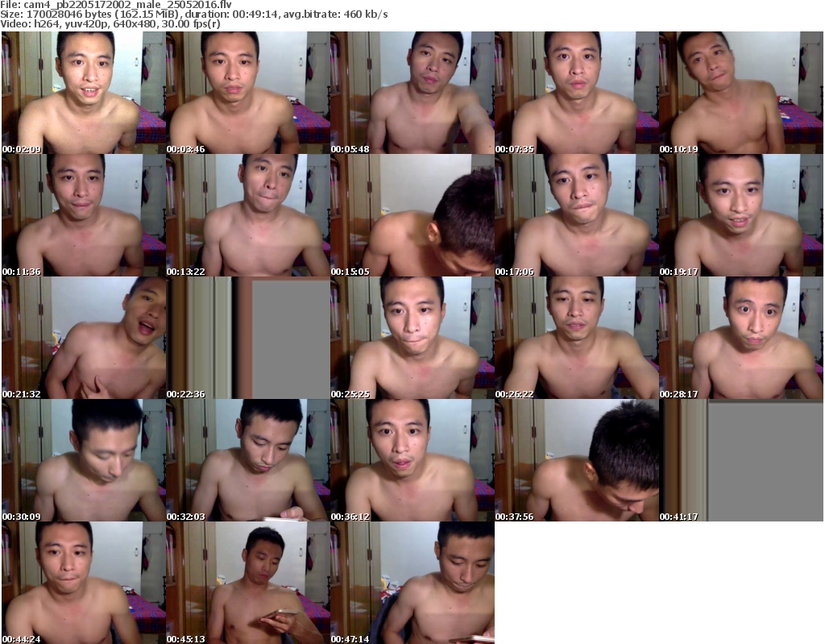Pick the grey frame marked 00:41:17
Image resolution: width=825 pixels, height=644 pixels.
[x=741, y=461]
